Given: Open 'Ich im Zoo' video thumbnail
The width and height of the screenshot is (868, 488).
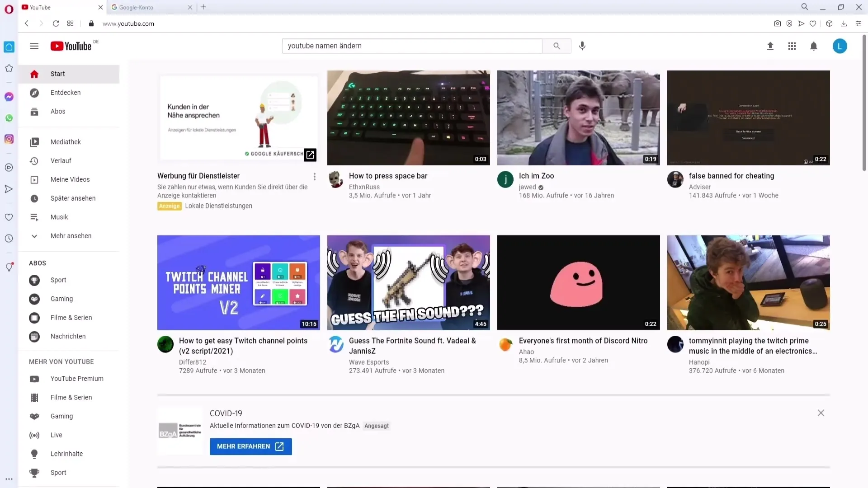Looking at the screenshot, I should [579, 117].
